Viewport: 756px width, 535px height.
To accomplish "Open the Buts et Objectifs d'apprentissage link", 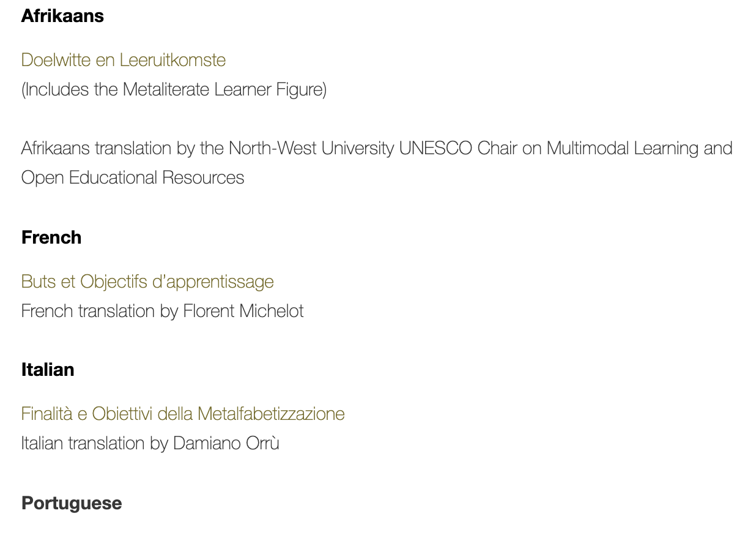I will [x=147, y=282].
